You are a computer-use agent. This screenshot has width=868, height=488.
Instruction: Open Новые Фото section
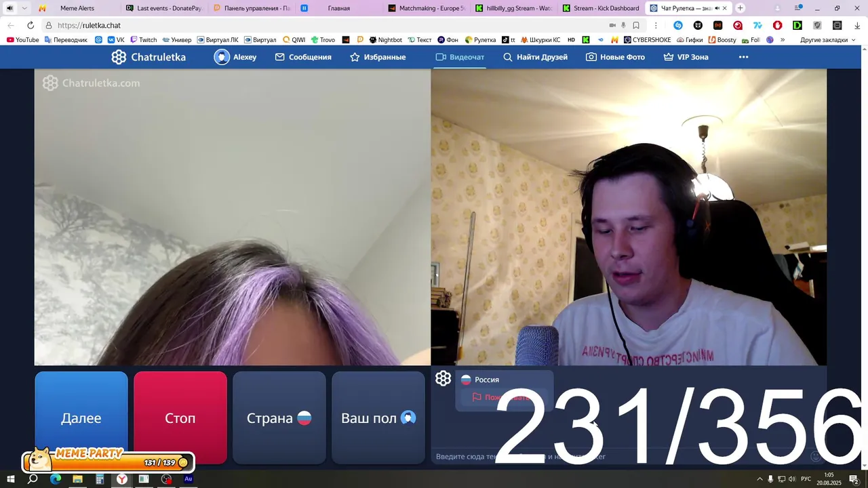pyautogui.click(x=615, y=57)
